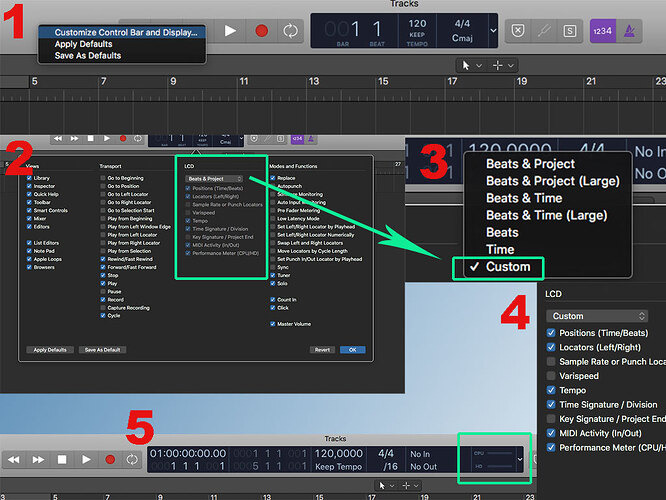The width and height of the screenshot is (666, 500).
Task: Uncheck Library in the Views column
Action: click(29, 178)
